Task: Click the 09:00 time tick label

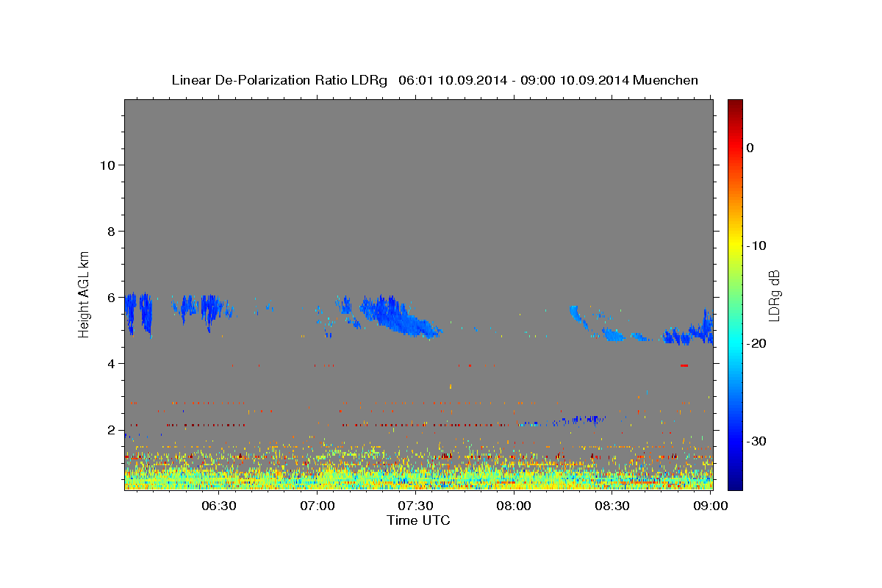Action: pos(710,506)
